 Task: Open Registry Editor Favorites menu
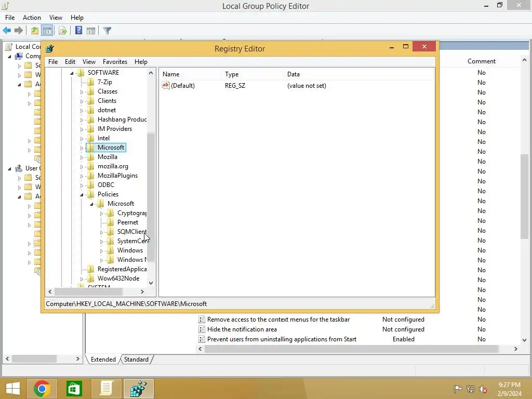click(x=115, y=62)
